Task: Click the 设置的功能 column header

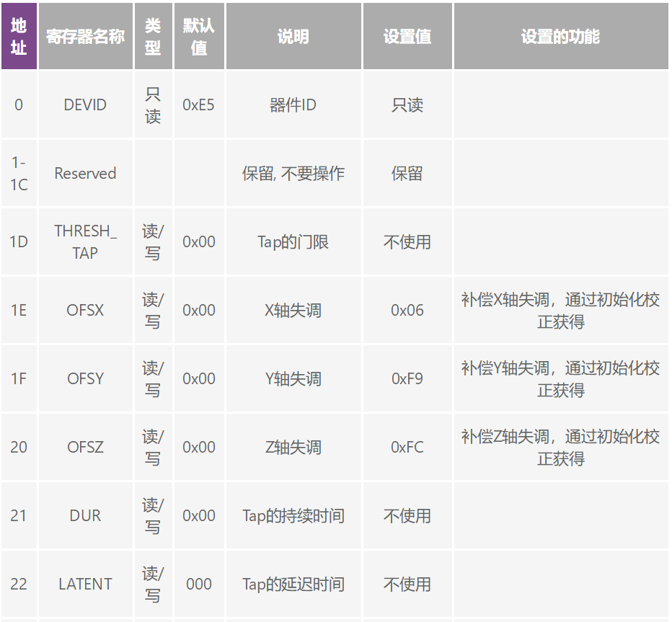Action: point(560,37)
